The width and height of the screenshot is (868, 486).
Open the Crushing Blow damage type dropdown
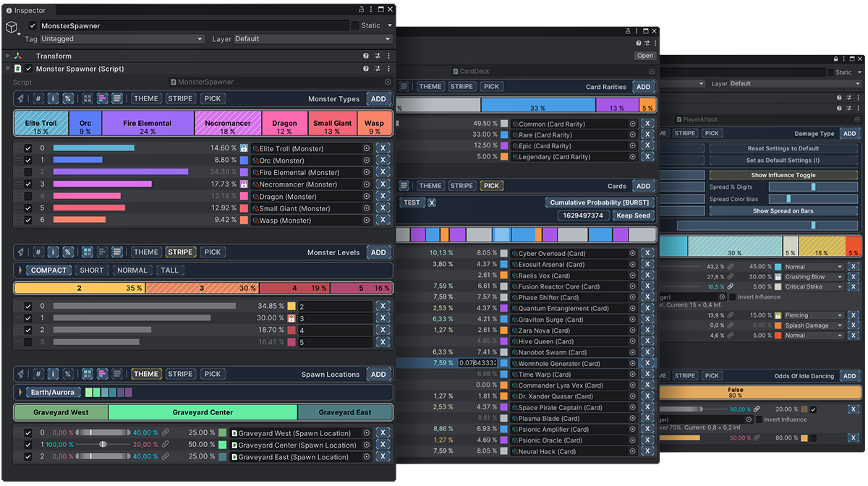[x=814, y=276]
